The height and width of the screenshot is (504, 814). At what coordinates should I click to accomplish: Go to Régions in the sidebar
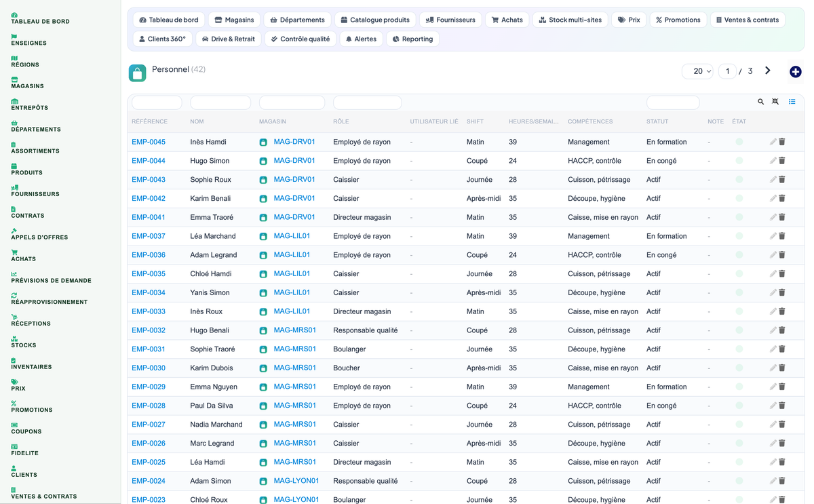[x=25, y=62]
